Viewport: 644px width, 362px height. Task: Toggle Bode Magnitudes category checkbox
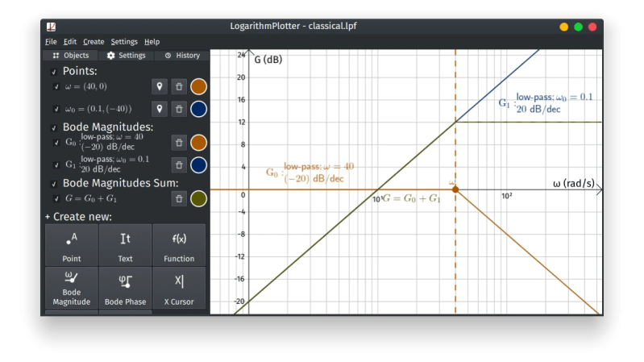coord(54,128)
